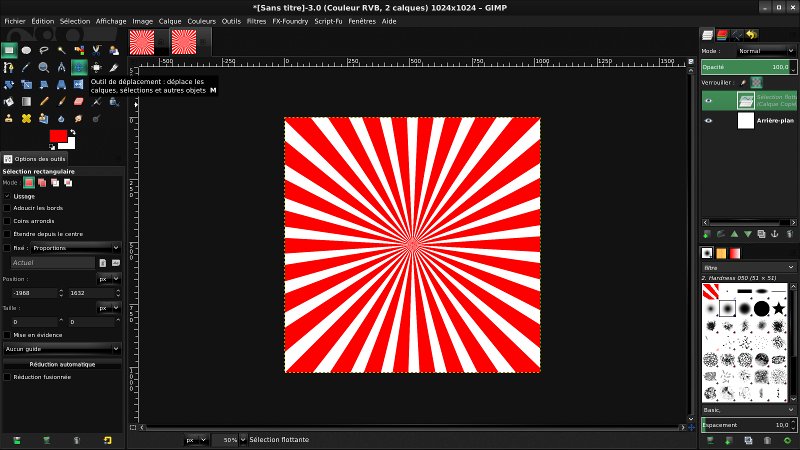800x450 pixels.
Task: Select the Free Select lasso tool
Action: [44, 50]
